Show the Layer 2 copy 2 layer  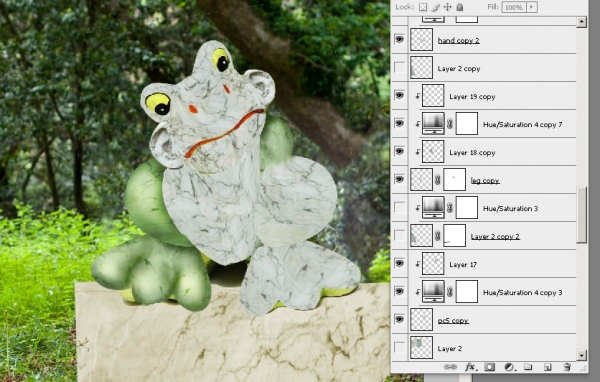399,235
